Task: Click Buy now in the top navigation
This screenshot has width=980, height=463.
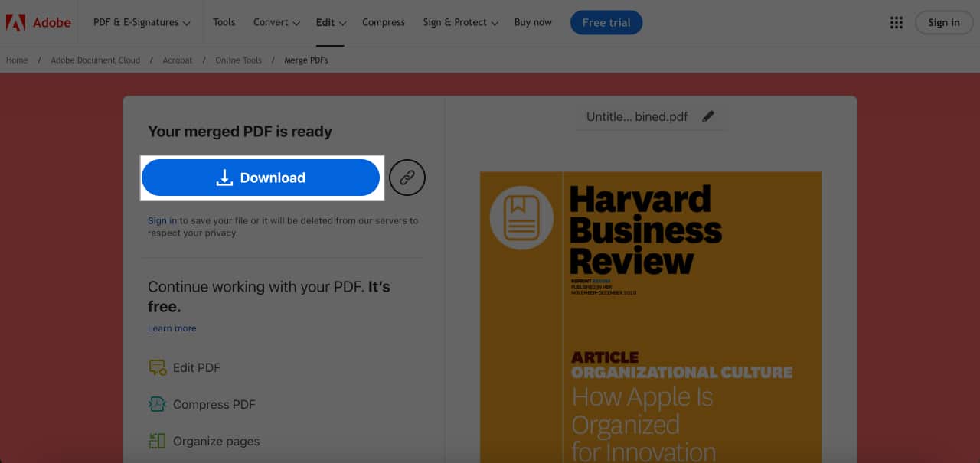Action: [x=533, y=22]
